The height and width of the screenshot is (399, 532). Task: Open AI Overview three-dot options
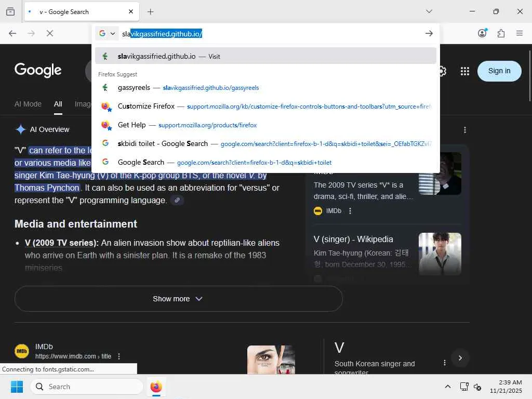click(465, 130)
